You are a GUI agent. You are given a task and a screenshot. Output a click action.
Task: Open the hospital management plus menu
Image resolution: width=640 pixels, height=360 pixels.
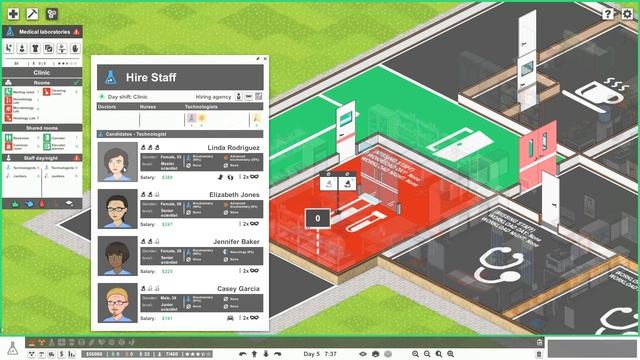coord(13,14)
